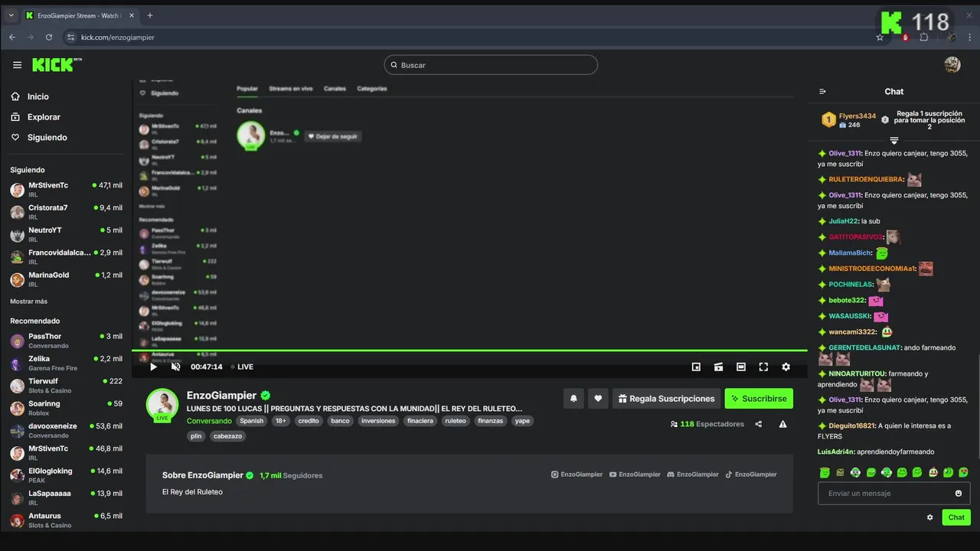Open Cristorata7 channel
Viewport: 980px width, 551px height.
click(67, 212)
